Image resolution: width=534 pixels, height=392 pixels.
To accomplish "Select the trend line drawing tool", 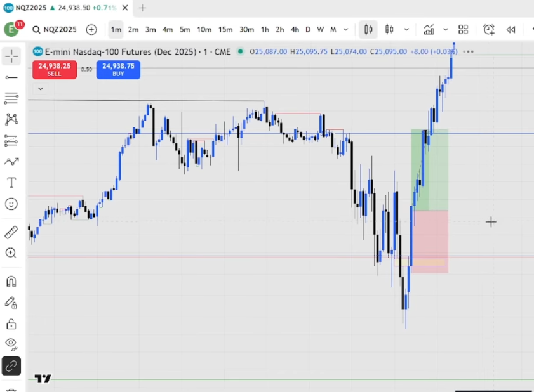I will tap(11, 77).
